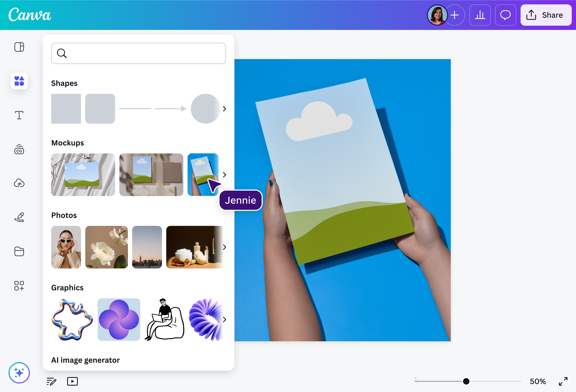Select the white fabric poster mockup
This screenshot has width=576, height=392.
(x=83, y=175)
